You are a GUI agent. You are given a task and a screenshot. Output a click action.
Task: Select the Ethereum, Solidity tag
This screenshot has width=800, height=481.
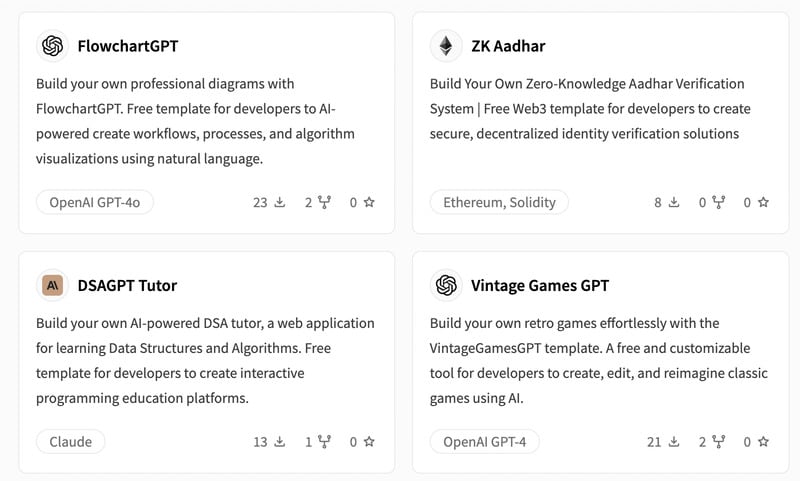coord(499,202)
